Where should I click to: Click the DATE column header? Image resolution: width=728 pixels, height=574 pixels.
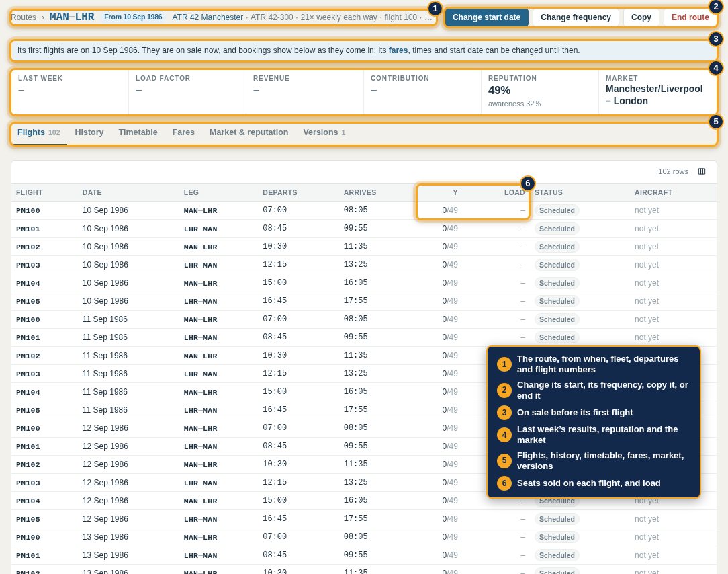click(92, 192)
